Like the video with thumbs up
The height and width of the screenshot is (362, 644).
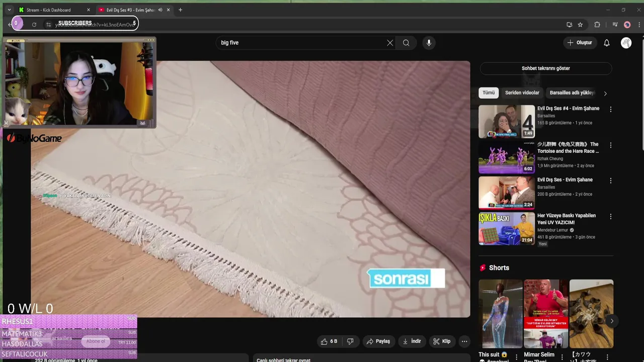330,341
